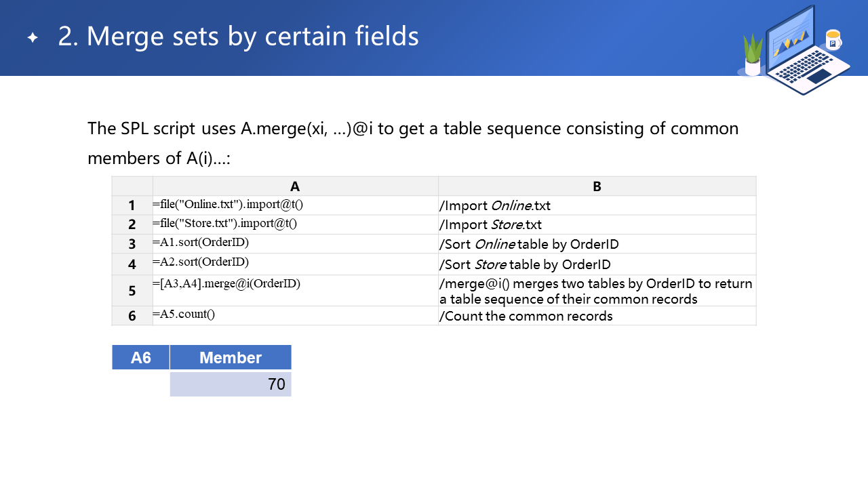Screen dimensions: 868x488
Task: Select row number 5 in the script table
Action: (132, 291)
